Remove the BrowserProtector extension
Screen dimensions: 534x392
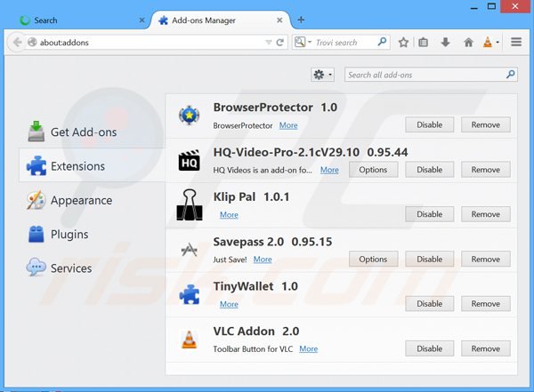tap(486, 124)
